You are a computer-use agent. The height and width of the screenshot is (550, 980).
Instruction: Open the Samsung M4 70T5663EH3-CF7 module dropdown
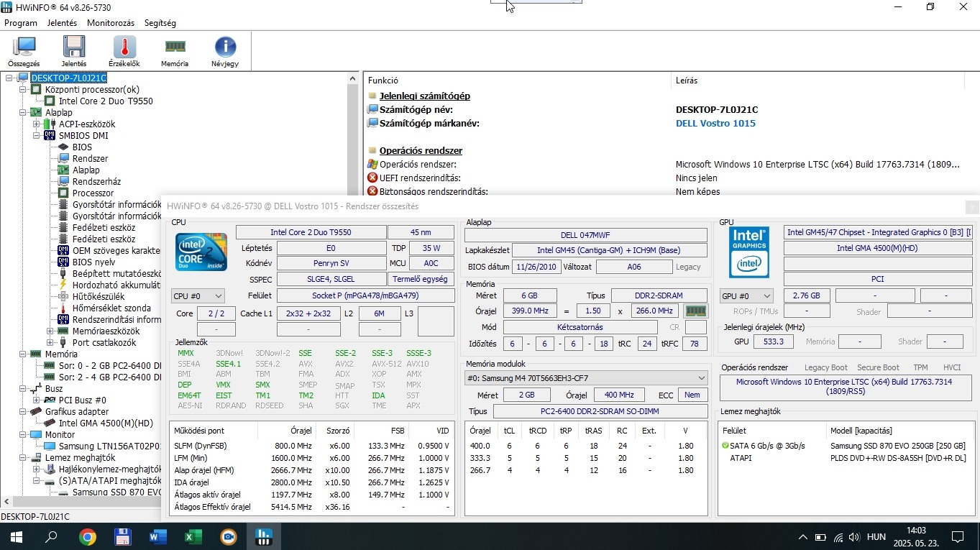pyautogui.click(x=586, y=378)
